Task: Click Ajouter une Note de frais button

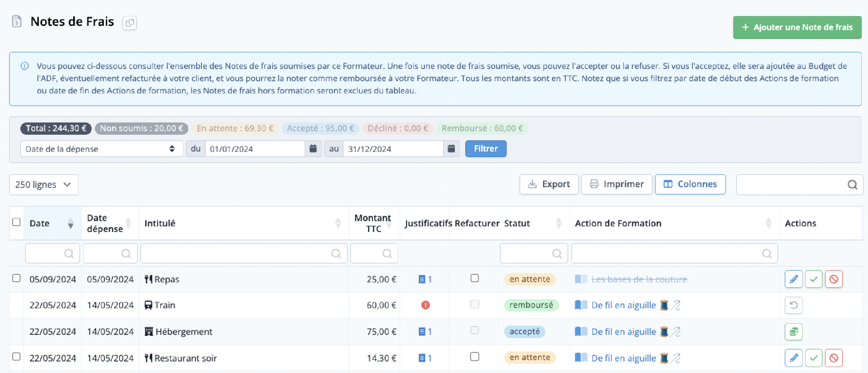Action: pos(797,27)
